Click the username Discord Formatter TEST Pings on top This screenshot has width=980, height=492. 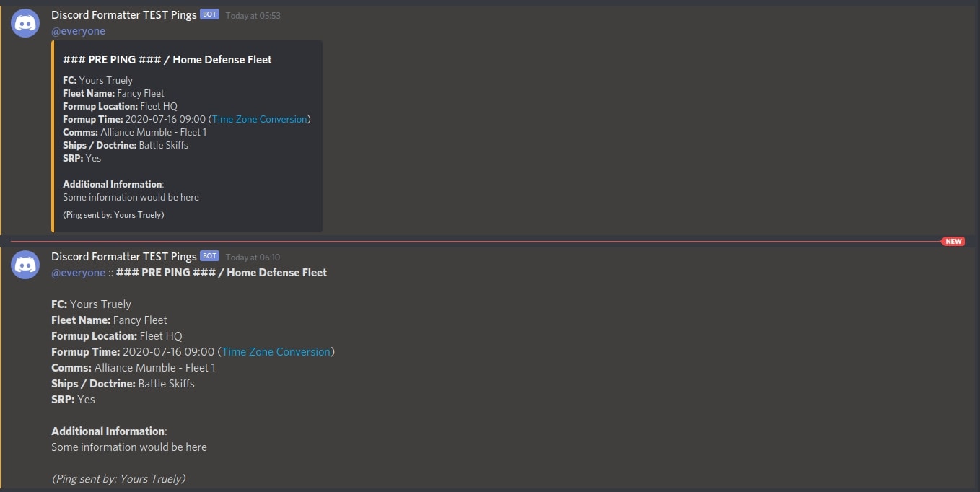[x=123, y=14]
